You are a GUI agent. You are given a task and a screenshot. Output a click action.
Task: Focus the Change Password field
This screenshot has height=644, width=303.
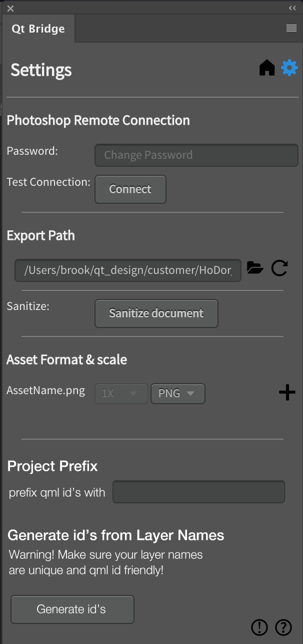pyautogui.click(x=196, y=155)
